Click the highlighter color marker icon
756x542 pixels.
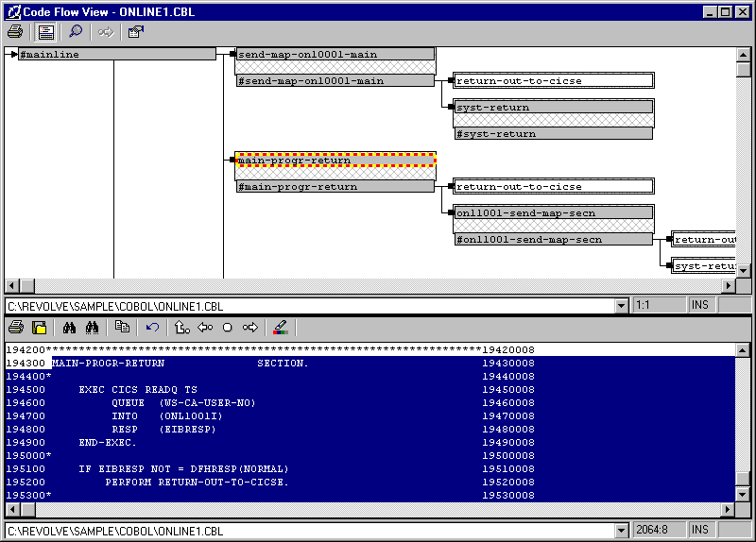coord(279,328)
